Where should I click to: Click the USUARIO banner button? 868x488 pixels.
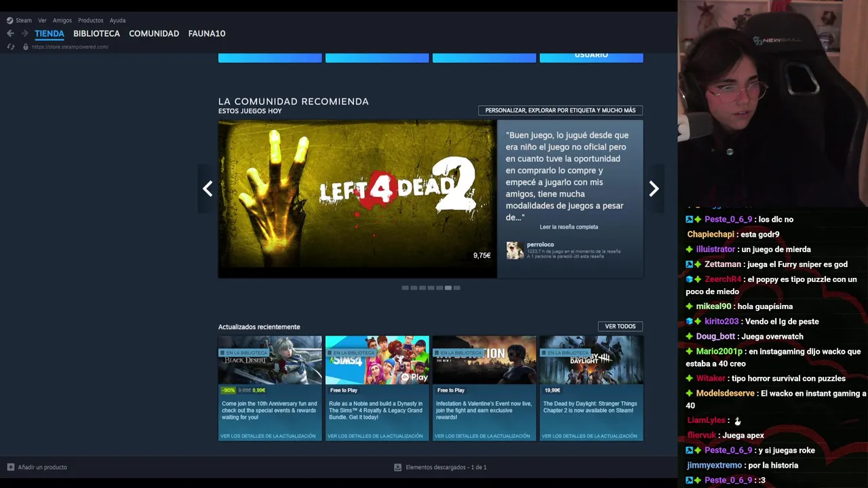591,57
